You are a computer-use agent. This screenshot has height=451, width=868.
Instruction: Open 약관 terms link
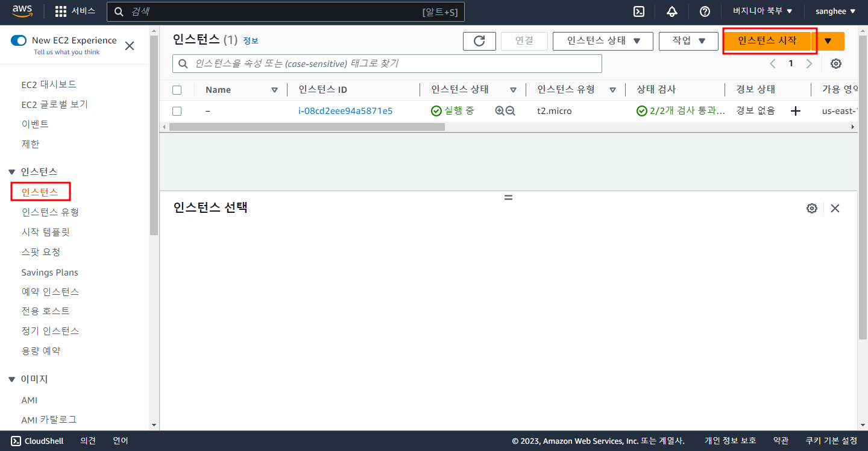[x=781, y=441]
